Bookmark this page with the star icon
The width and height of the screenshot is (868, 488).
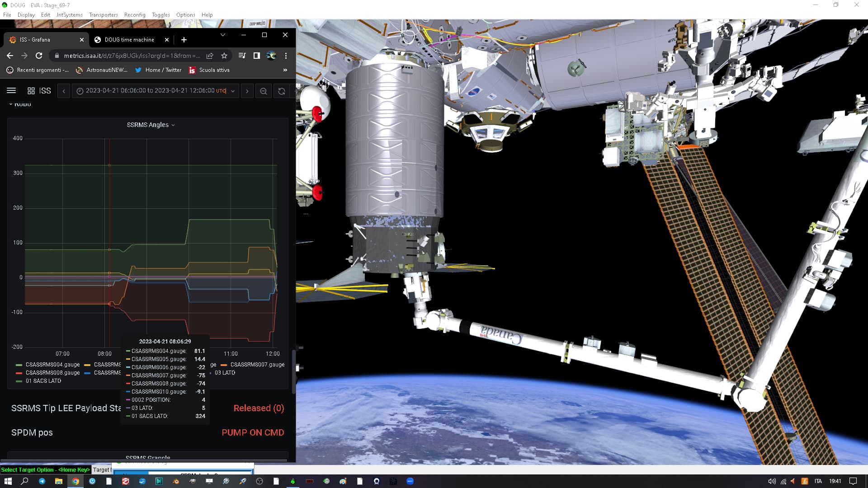pyautogui.click(x=224, y=56)
